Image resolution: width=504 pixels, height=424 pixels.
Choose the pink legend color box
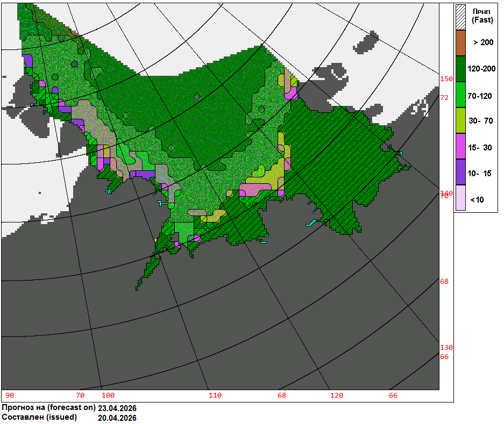(x=460, y=147)
